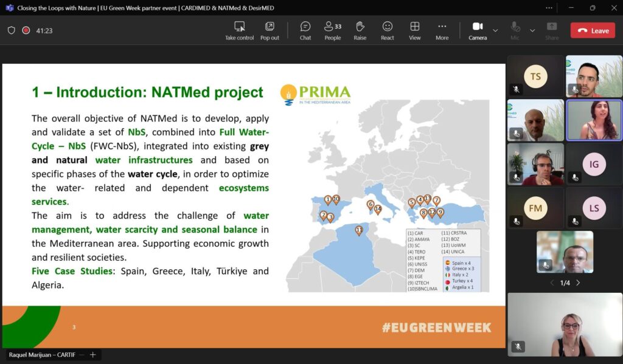Image resolution: width=623 pixels, height=364 pixels.
Task: Select the LS participant tile
Action: point(594,208)
